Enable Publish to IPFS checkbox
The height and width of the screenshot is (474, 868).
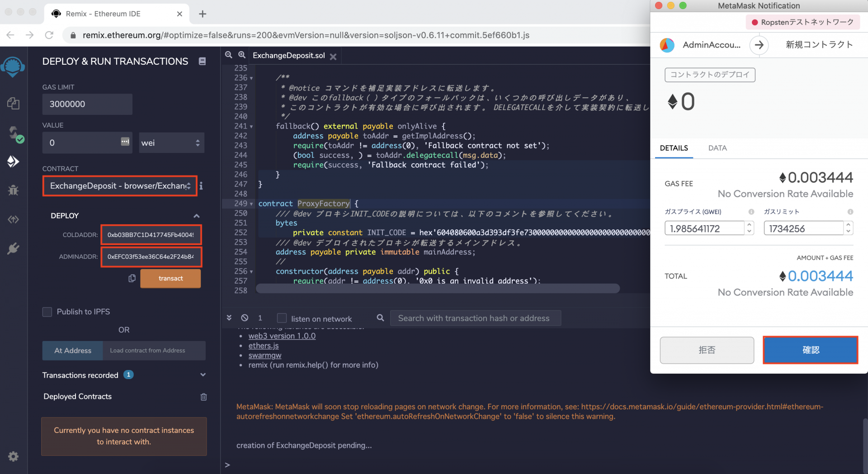coord(47,312)
